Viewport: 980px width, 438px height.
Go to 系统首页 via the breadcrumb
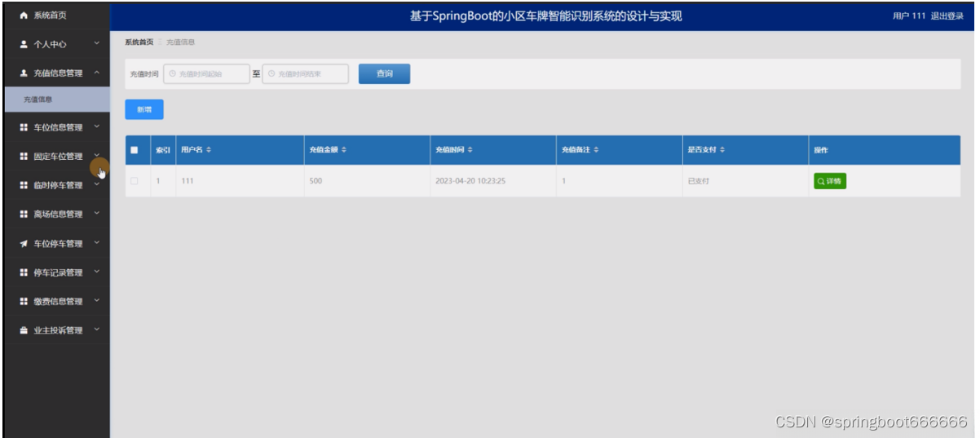(139, 42)
